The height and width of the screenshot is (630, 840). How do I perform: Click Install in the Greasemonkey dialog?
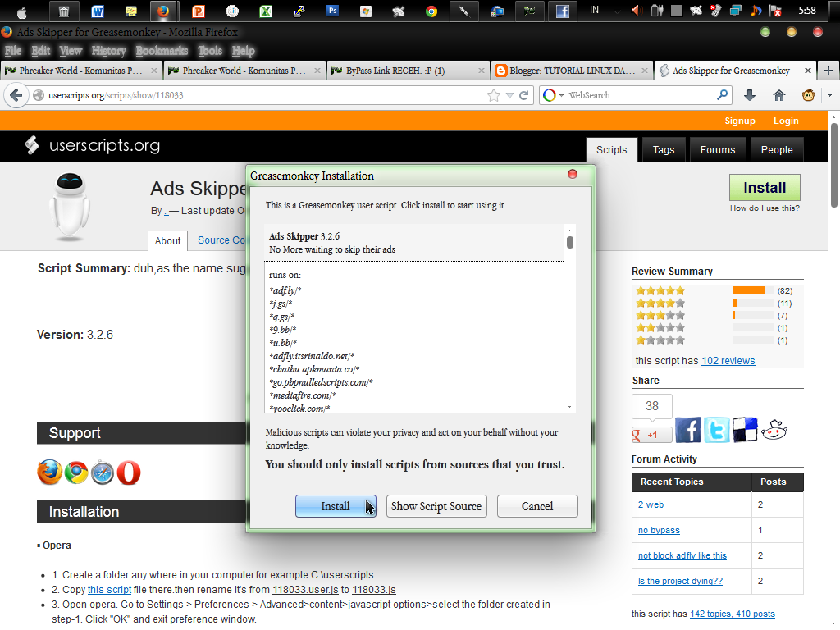pyautogui.click(x=336, y=506)
